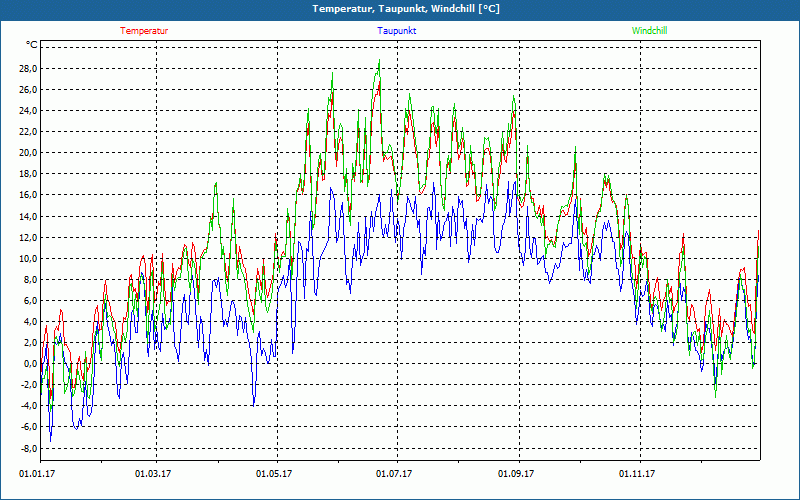Click the 28,0 y-axis value
The width and height of the screenshot is (800, 500).
28,69
